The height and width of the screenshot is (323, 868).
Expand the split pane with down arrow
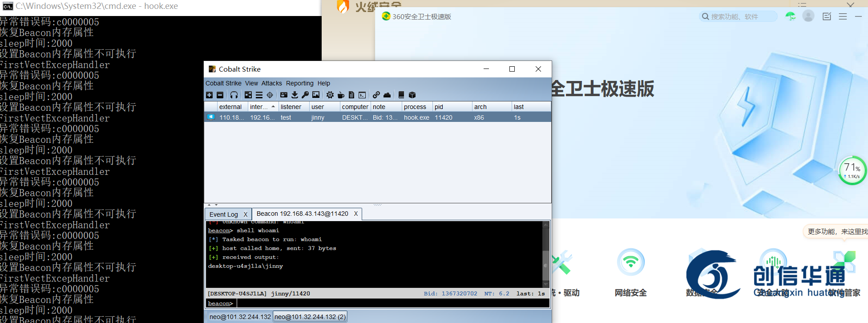tap(216, 205)
